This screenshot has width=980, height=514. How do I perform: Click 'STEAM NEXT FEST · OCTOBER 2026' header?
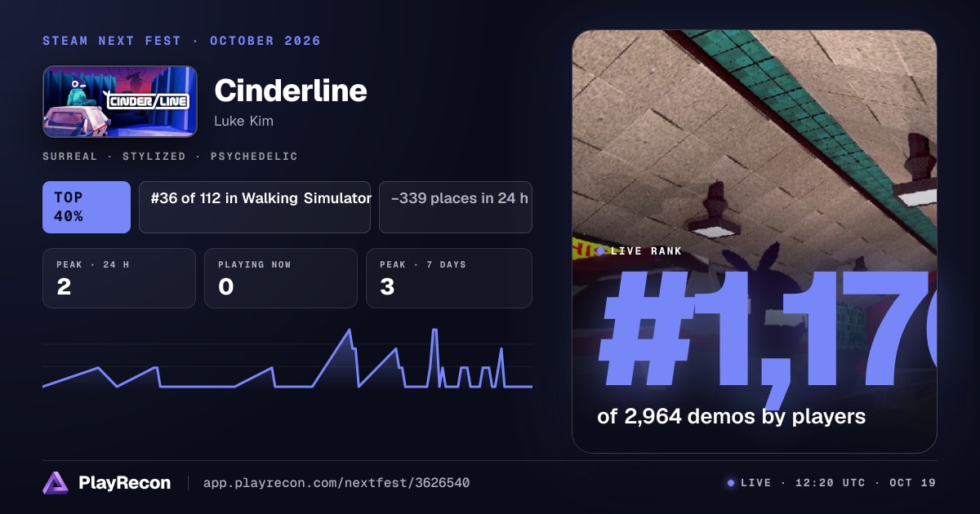(181, 41)
